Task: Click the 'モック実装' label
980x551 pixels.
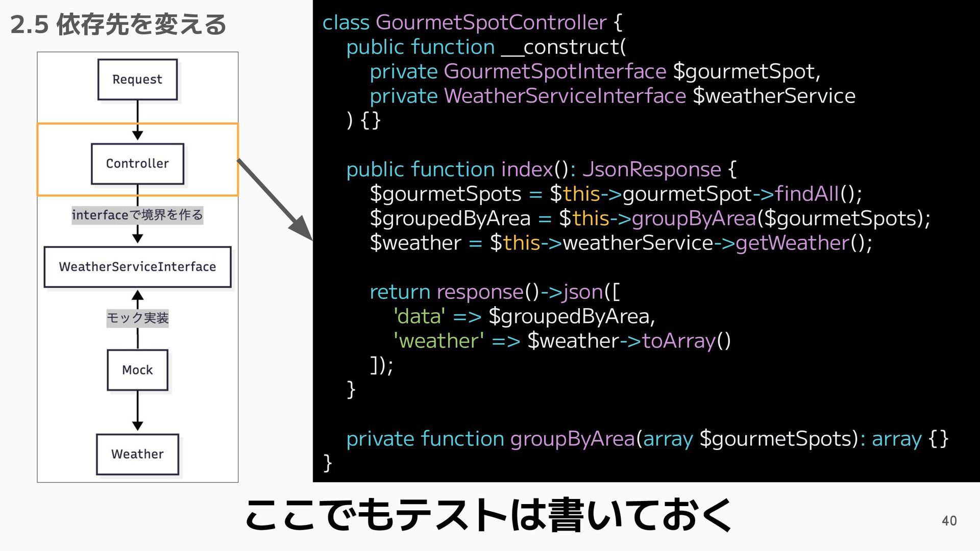Action: [x=137, y=318]
